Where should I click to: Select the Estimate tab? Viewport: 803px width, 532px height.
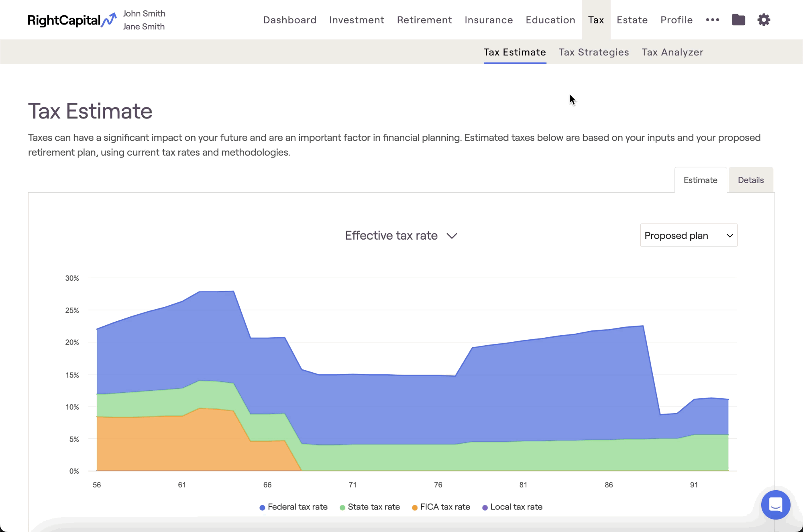click(x=700, y=180)
